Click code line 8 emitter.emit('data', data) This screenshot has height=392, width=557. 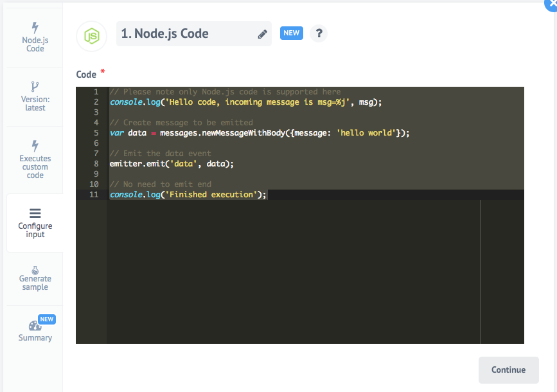[172, 164]
